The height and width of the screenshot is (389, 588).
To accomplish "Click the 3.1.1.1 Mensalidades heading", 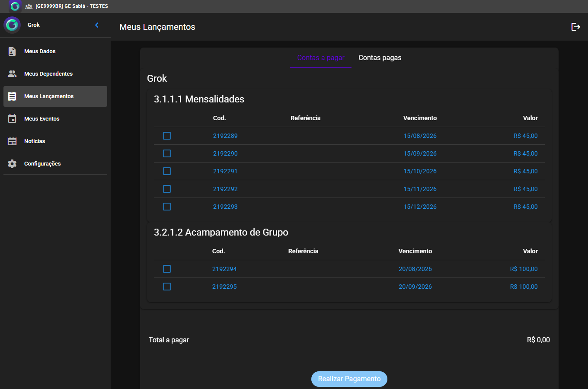I will click(x=199, y=99).
